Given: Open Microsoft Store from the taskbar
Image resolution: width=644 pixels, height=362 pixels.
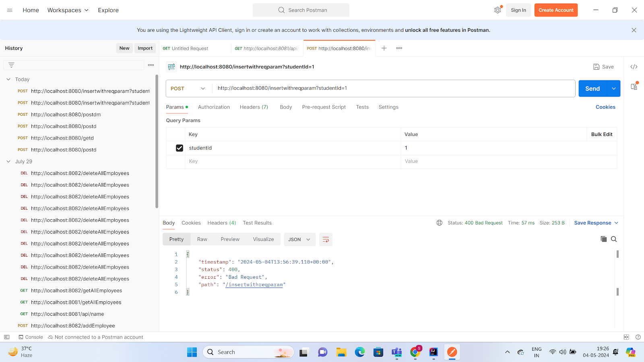Looking at the screenshot, I should (x=378, y=352).
